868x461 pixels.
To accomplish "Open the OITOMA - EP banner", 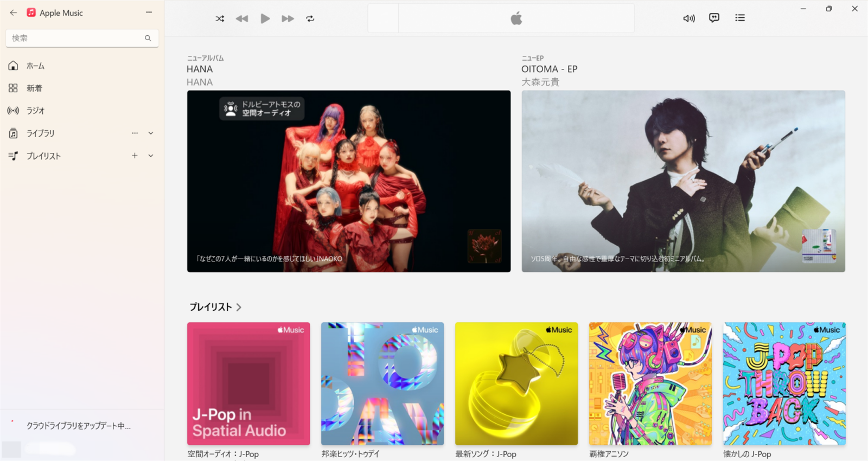I will pos(684,181).
